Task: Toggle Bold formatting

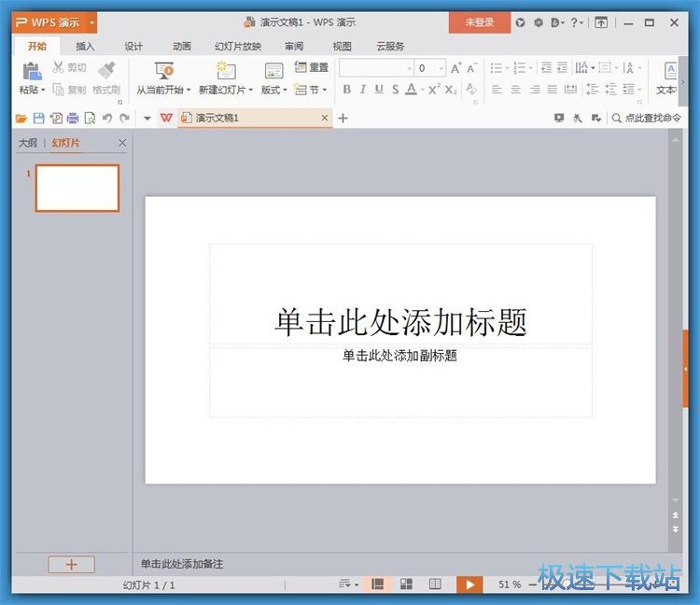Action: (346, 90)
